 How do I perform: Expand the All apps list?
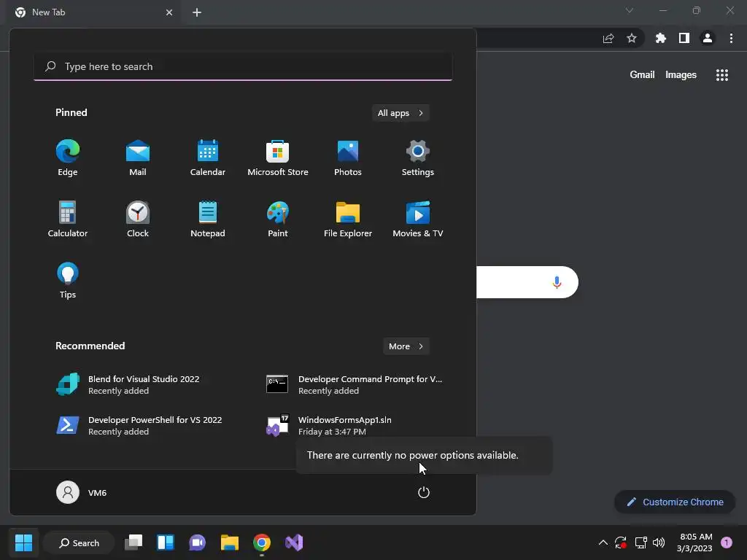tap(400, 113)
